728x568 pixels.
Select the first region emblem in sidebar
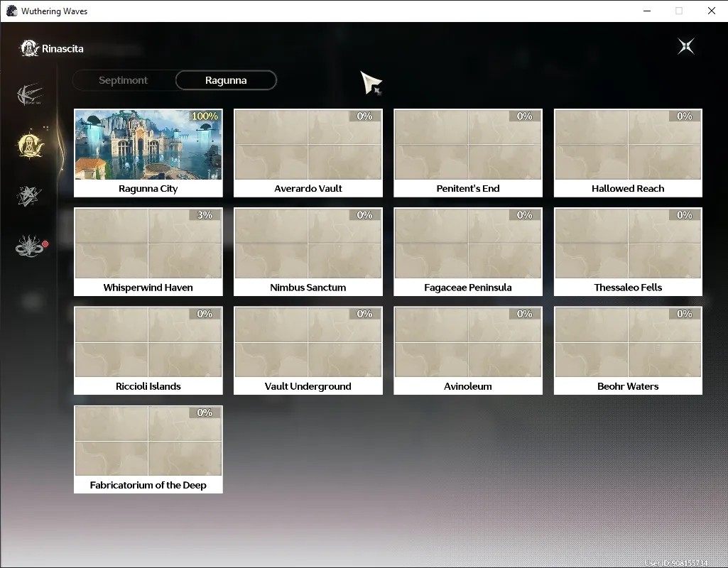point(29,95)
